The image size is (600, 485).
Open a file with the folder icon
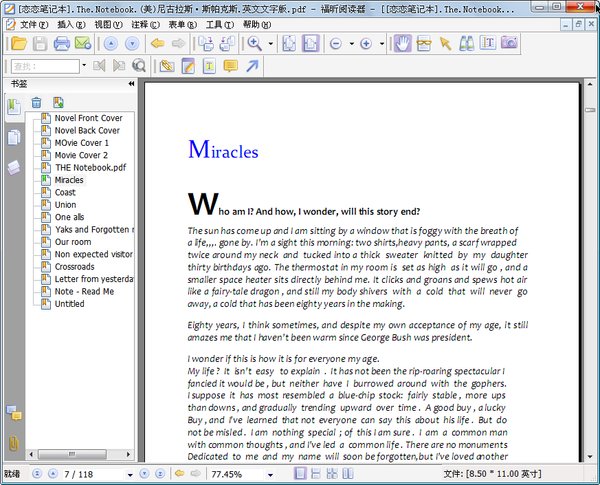(x=18, y=43)
